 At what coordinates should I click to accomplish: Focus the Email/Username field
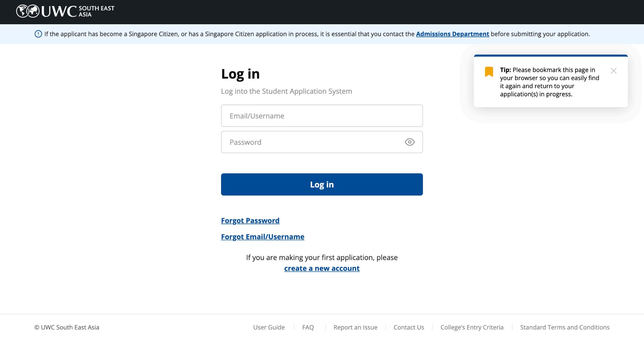321,116
